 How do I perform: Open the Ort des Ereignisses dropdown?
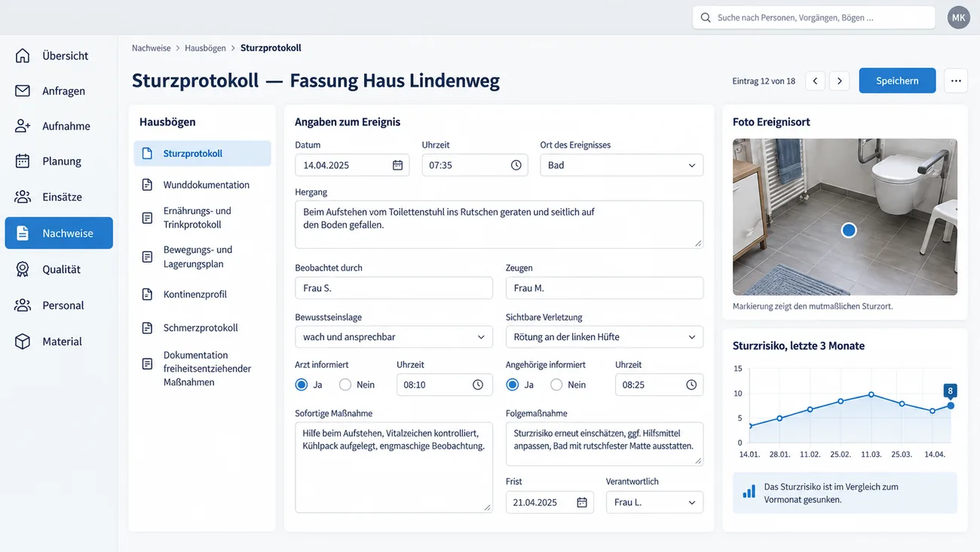[x=622, y=165]
